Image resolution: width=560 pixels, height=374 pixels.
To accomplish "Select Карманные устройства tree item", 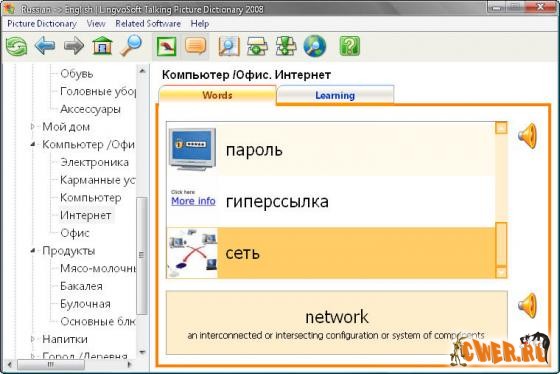I will tap(98, 180).
